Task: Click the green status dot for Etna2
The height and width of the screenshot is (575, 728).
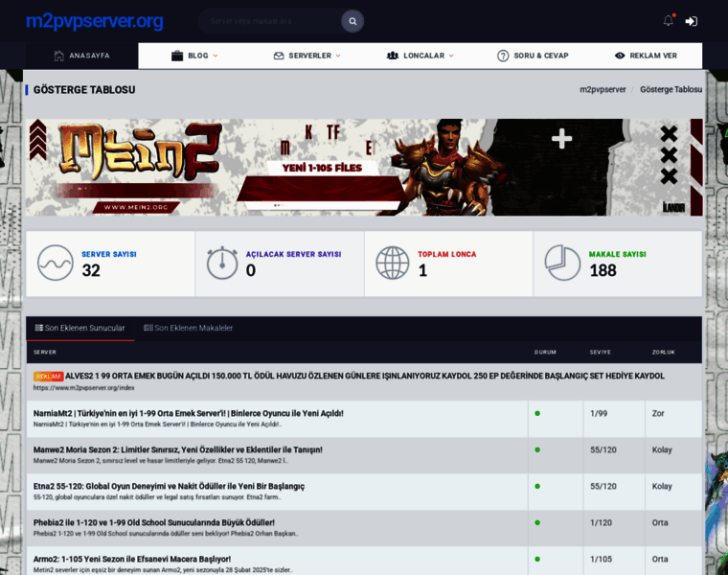Action: point(537,486)
